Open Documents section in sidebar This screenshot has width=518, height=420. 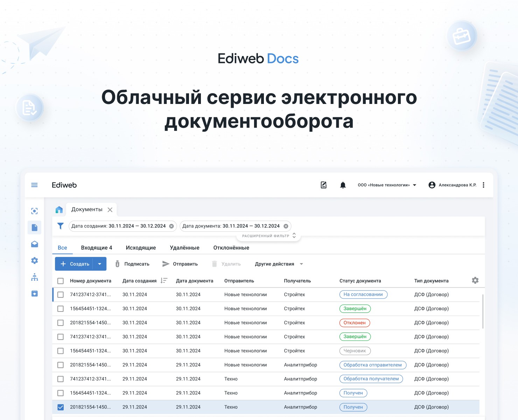pos(34,227)
